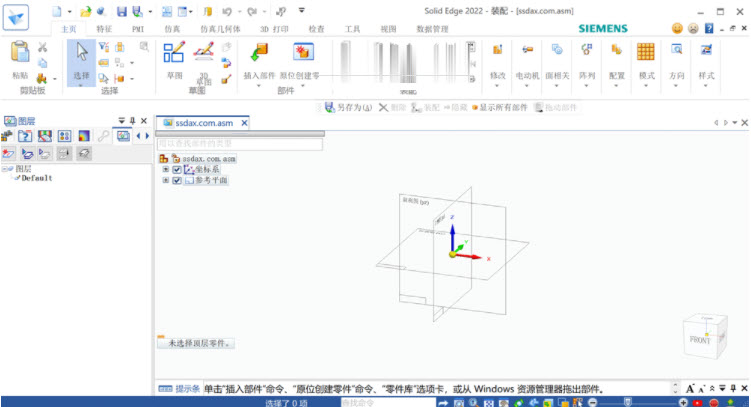Open the 阵列 dropdown
Viewport: 751px width, 407px height.
coord(587,86)
